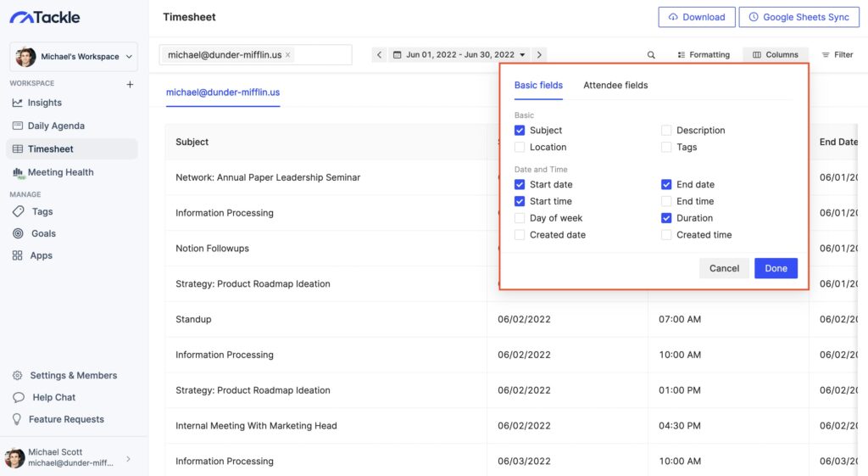
Task: Switch to Basic fields tab
Action: (x=538, y=86)
